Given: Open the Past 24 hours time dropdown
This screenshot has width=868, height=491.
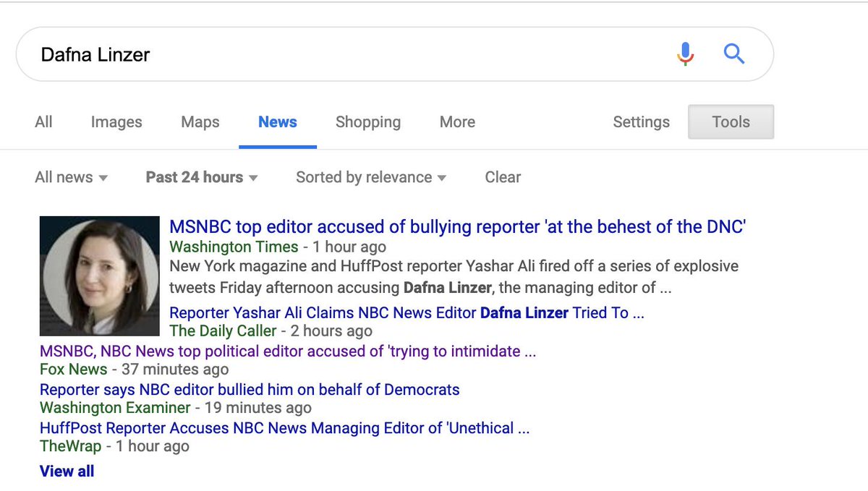Looking at the screenshot, I should [x=202, y=177].
